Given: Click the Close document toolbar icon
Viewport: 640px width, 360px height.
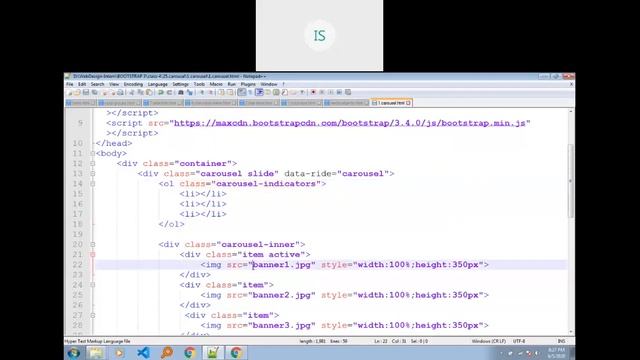Looking at the screenshot, I should (104, 93).
